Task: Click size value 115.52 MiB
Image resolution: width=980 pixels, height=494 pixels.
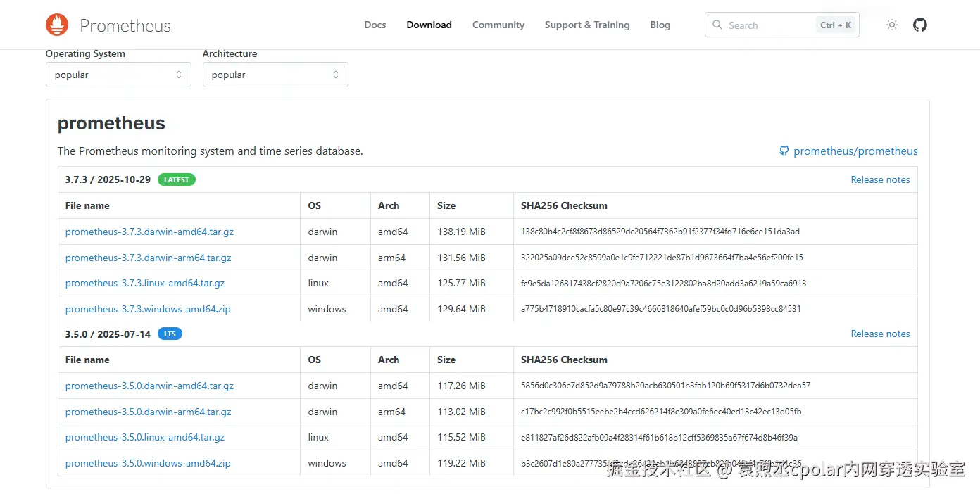Action: click(x=461, y=437)
